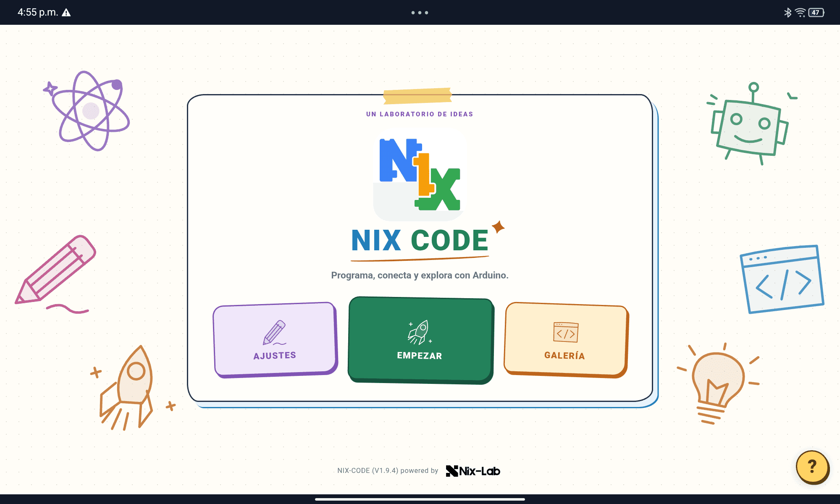Tap the 4:55 p.m. clock
Screen dimensions: 840x504
tap(38, 13)
